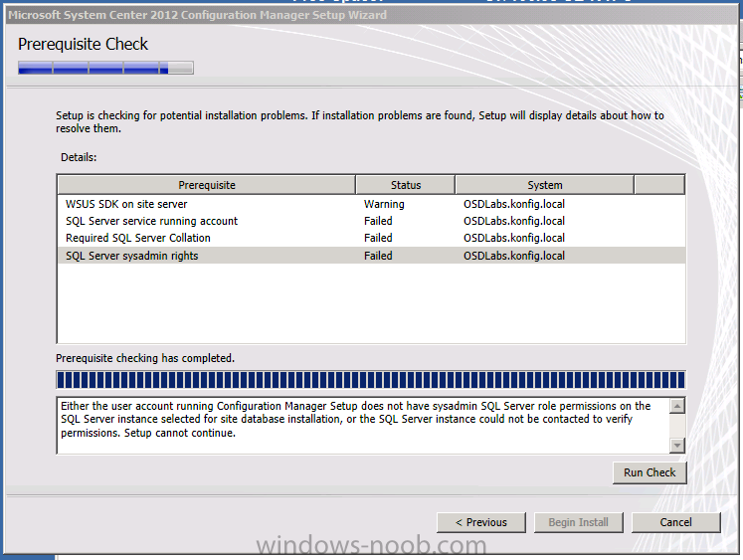Select the WSUS SDK on site server row

371,204
